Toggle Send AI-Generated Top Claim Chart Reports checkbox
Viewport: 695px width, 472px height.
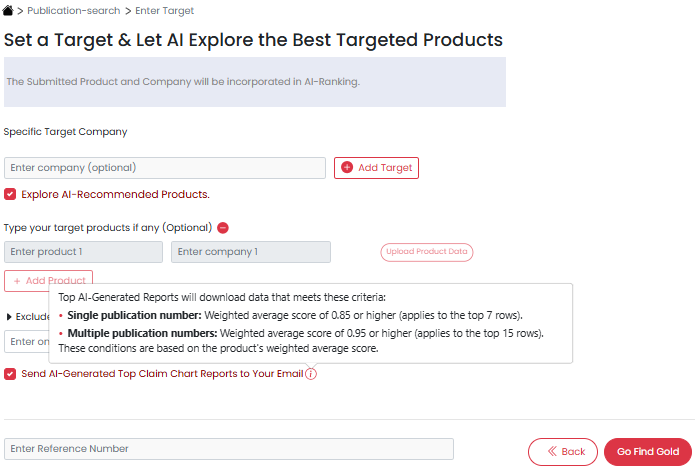[10, 374]
